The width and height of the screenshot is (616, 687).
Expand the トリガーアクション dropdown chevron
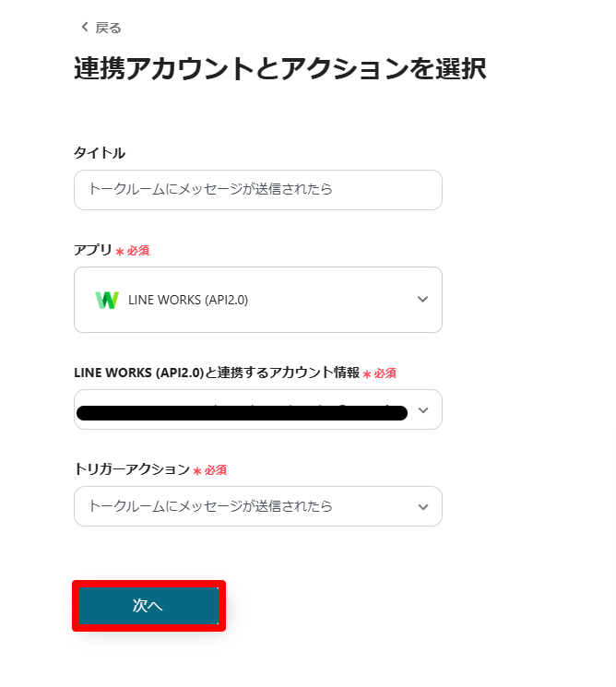422,507
